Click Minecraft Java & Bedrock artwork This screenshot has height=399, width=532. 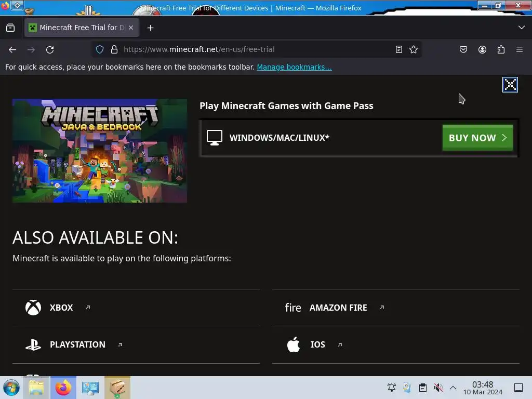[99, 151]
